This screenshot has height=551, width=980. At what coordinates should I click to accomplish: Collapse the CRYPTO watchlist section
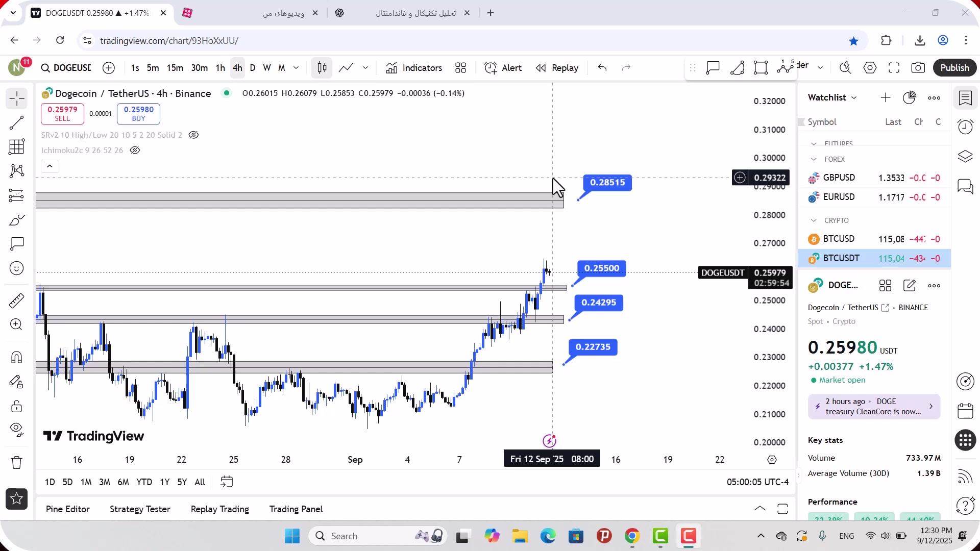tap(814, 220)
